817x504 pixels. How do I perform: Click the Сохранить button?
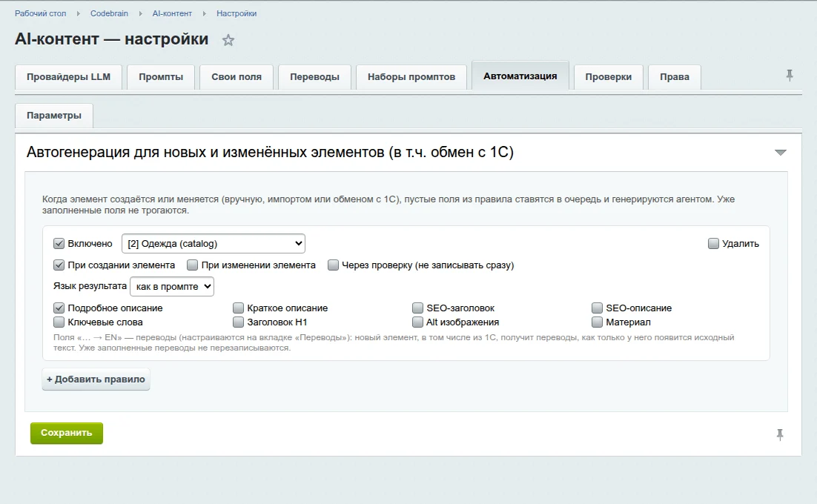point(67,433)
